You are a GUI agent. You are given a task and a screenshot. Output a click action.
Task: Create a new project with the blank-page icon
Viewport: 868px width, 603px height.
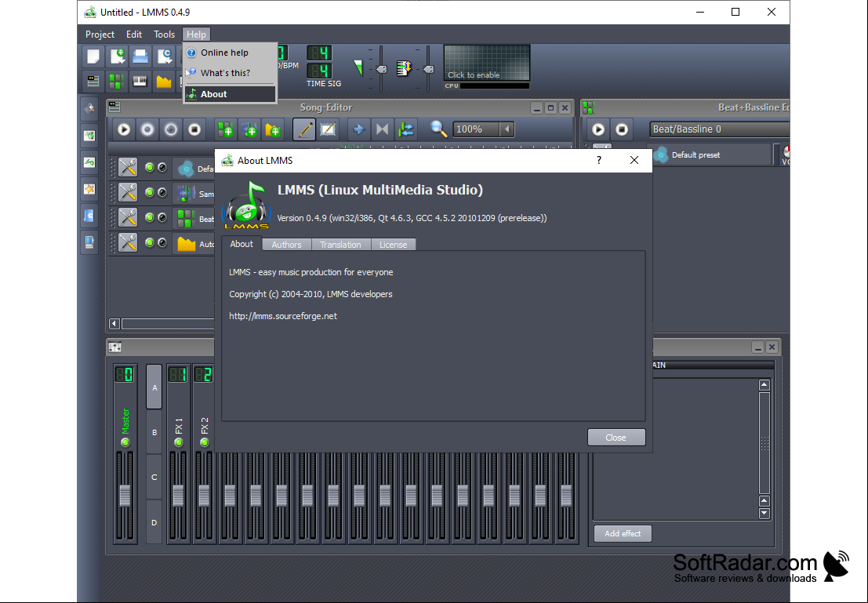[x=93, y=56]
